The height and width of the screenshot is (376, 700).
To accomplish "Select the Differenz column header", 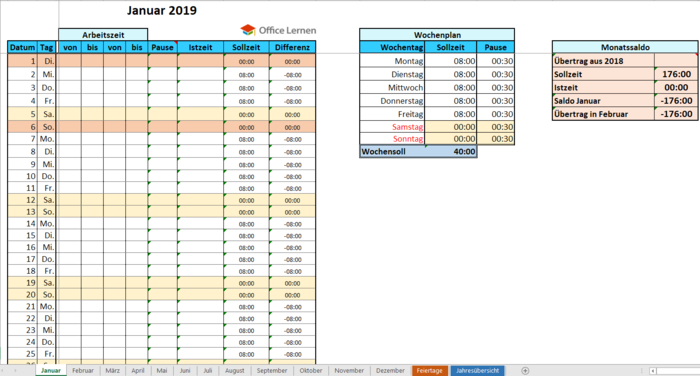I will pos(292,47).
